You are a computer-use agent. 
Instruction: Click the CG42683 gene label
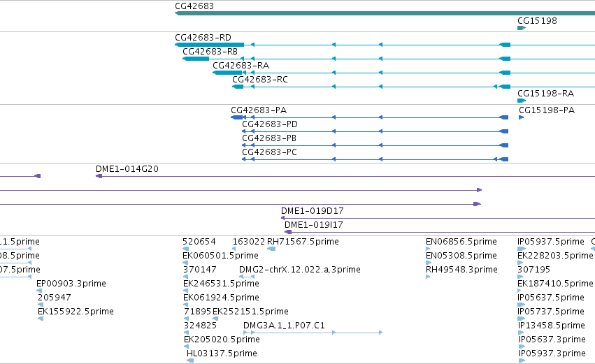pyautogui.click(x=194, y=6)
